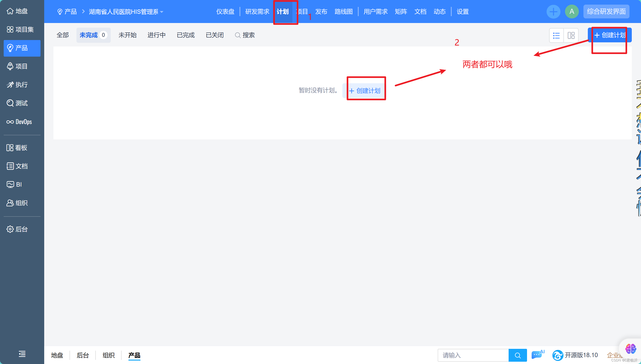Click the AI chat bubble icon
Viewport: 641px width, 364px height.
click(x=537, y=355)
